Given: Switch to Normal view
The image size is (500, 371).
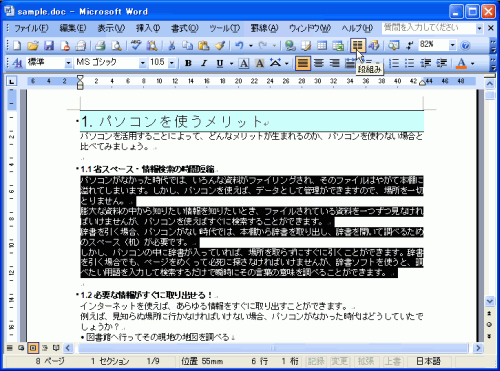Looking at the screenshot, I should [x=10, y=348].
